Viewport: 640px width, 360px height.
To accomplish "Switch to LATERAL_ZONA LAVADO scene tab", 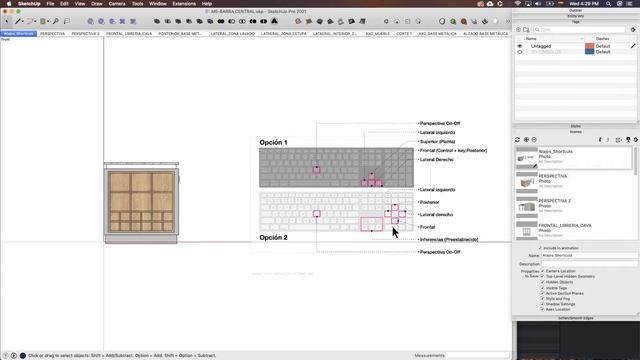I will point(233,33).
